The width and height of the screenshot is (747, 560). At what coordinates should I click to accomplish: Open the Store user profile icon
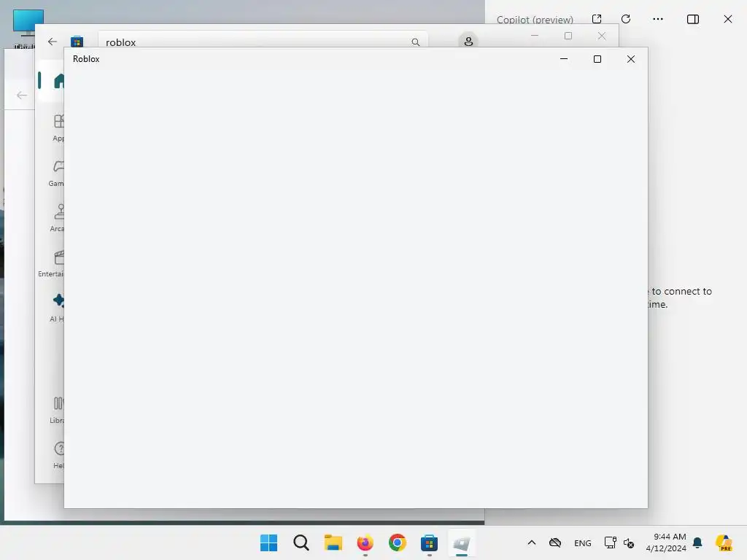coord(468,41)
